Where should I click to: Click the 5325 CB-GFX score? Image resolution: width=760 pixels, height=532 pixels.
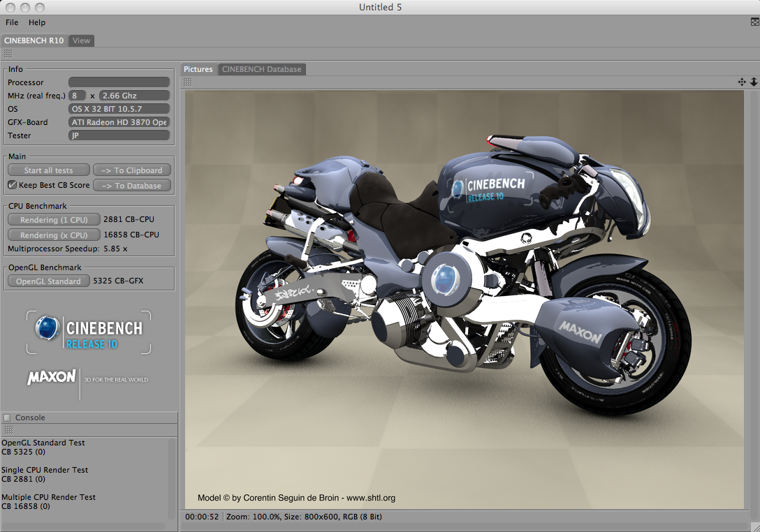click(x=118, y=281)
